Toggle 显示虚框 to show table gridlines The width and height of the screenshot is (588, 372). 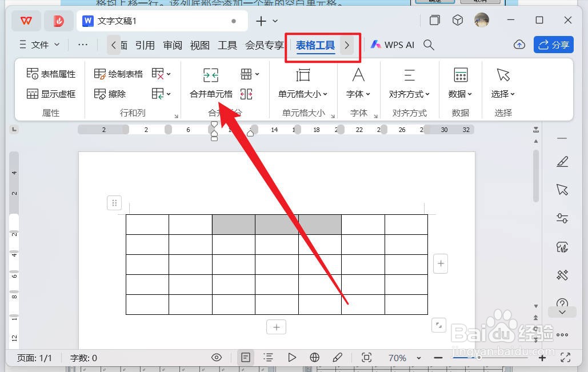point(51,93)
